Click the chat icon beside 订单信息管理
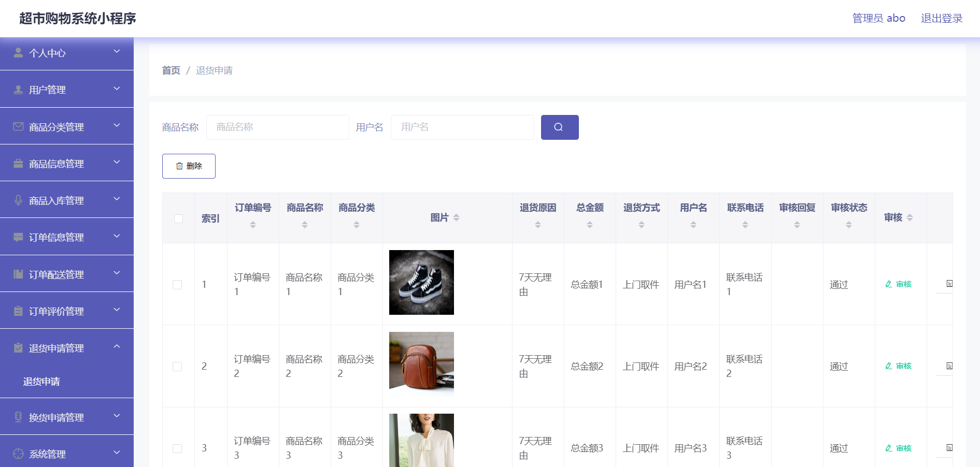This screenshot has height=467, width=980. coord(18,237)
